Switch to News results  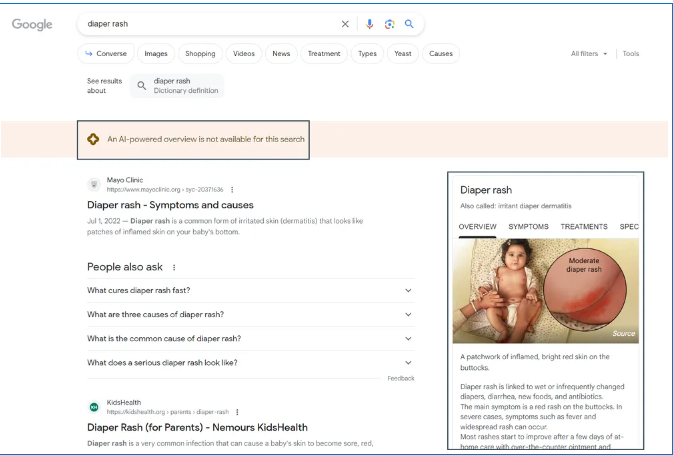pos(281,54)
